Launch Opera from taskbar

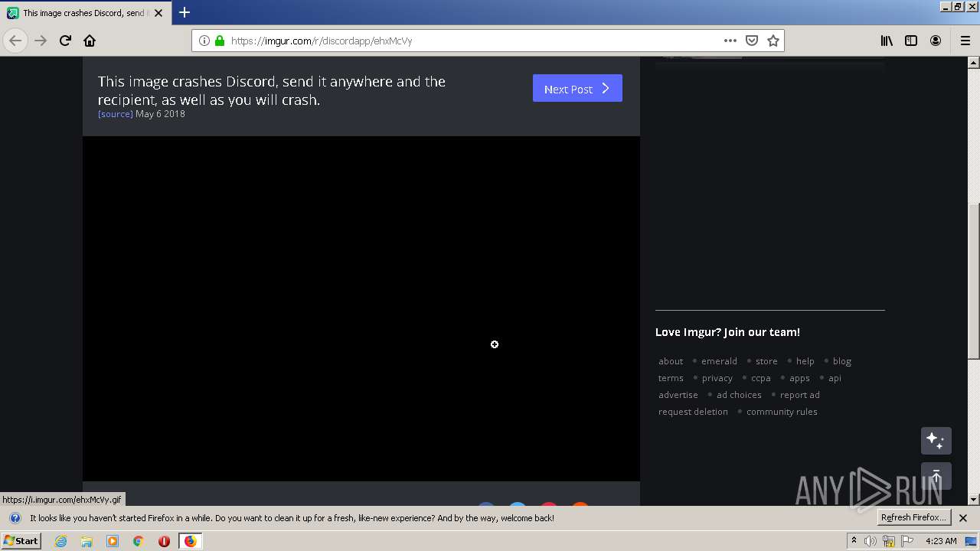click(164, 541)
